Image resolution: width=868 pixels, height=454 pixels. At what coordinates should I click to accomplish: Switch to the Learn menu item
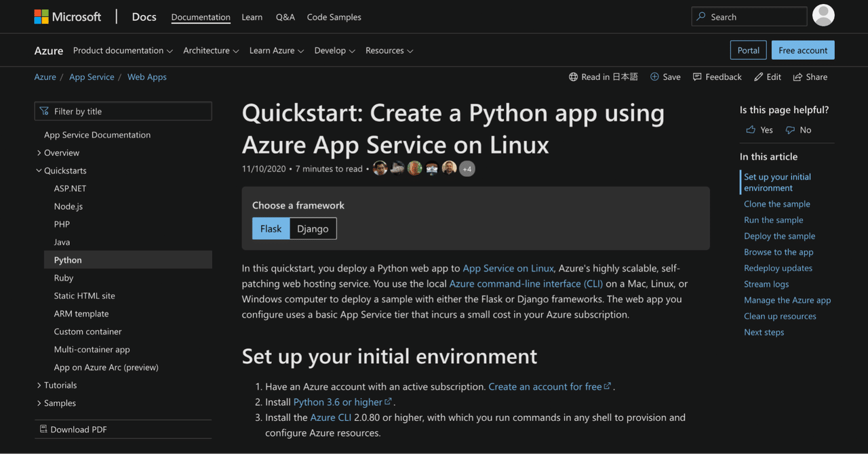(x=252, y=17)
